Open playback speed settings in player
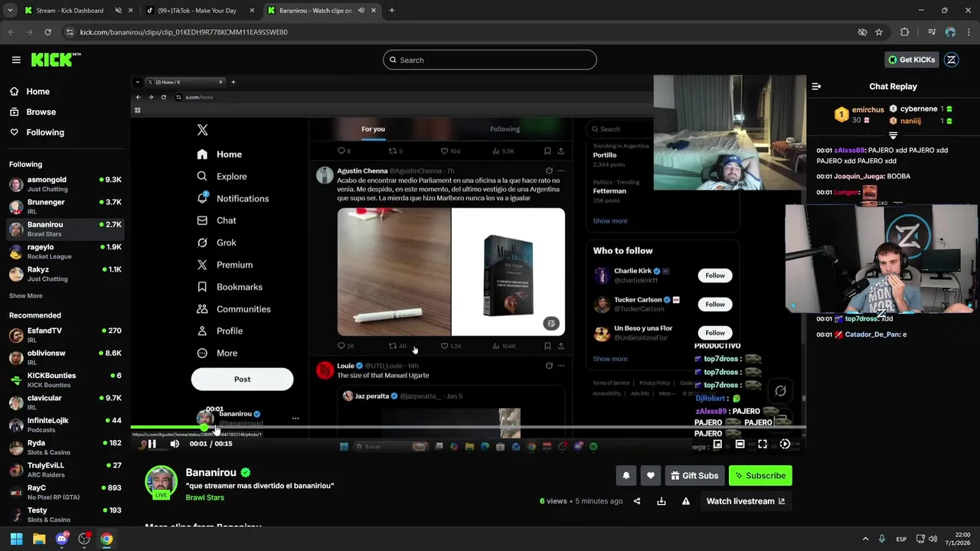This screenshot has width=980, height=551. [x=785, y=444]
